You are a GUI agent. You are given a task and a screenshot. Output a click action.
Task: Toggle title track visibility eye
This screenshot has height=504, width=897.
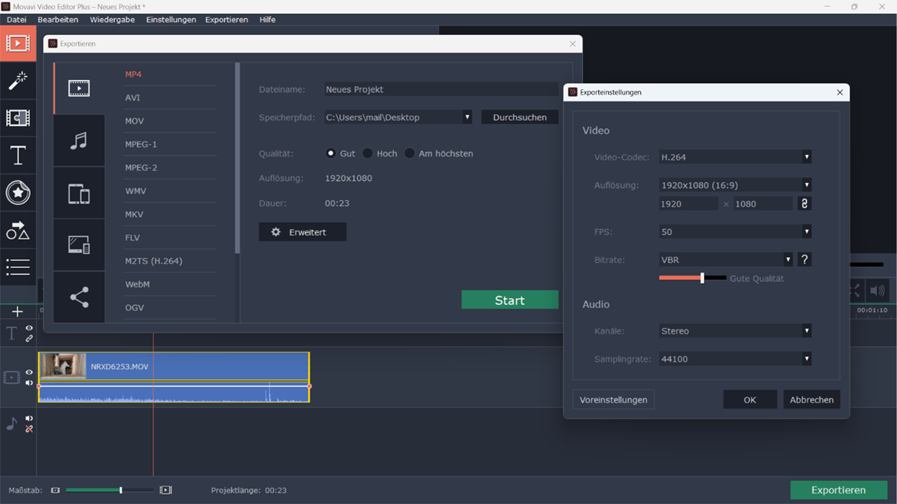click(29, 328)
